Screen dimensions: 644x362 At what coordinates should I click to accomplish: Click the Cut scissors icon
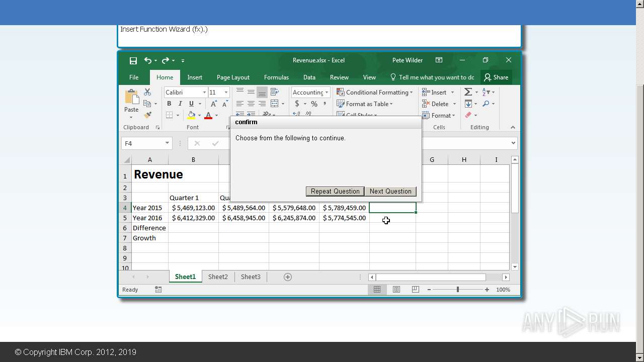[147, 92]
